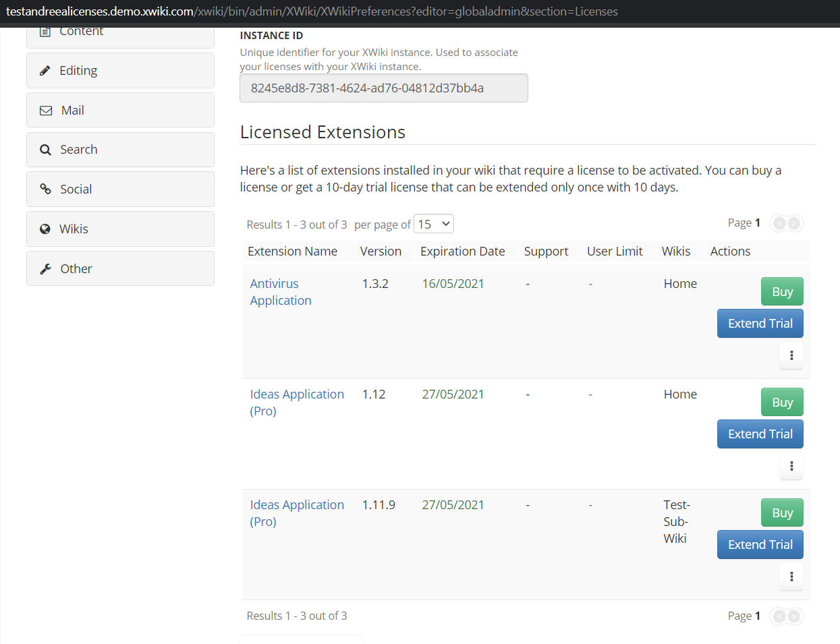Open the Antivirus Application extension link

click(280, 291)
